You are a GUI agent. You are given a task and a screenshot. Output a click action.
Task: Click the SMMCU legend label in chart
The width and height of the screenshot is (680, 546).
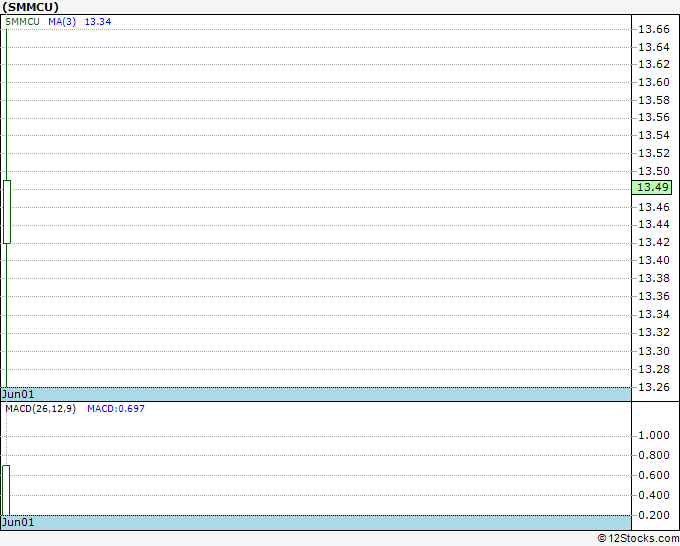click(x=22, y=22)
